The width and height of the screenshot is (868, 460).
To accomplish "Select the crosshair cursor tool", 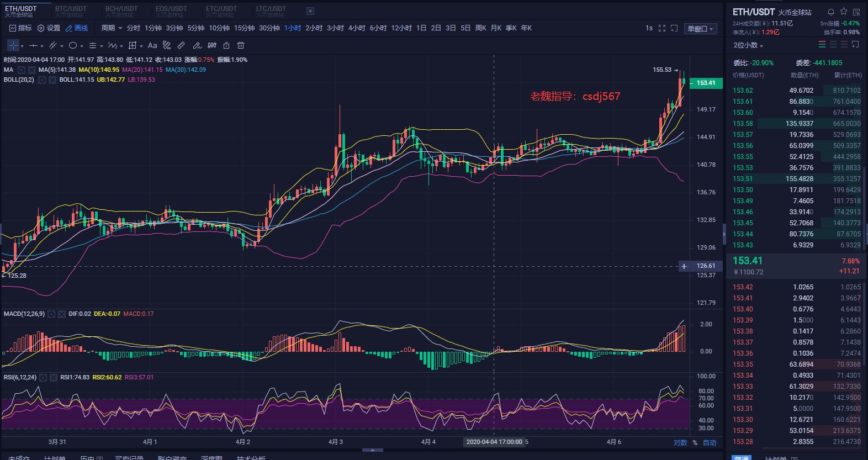I will 13,45.
